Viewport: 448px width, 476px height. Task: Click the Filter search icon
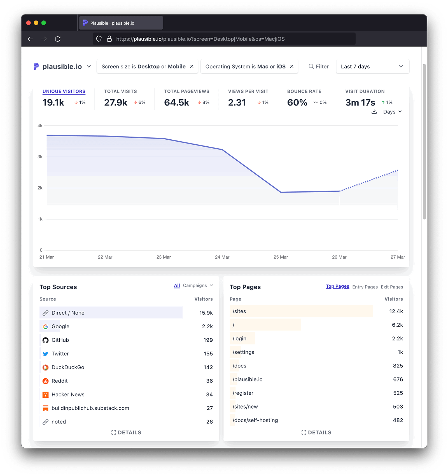click(311, 66)
